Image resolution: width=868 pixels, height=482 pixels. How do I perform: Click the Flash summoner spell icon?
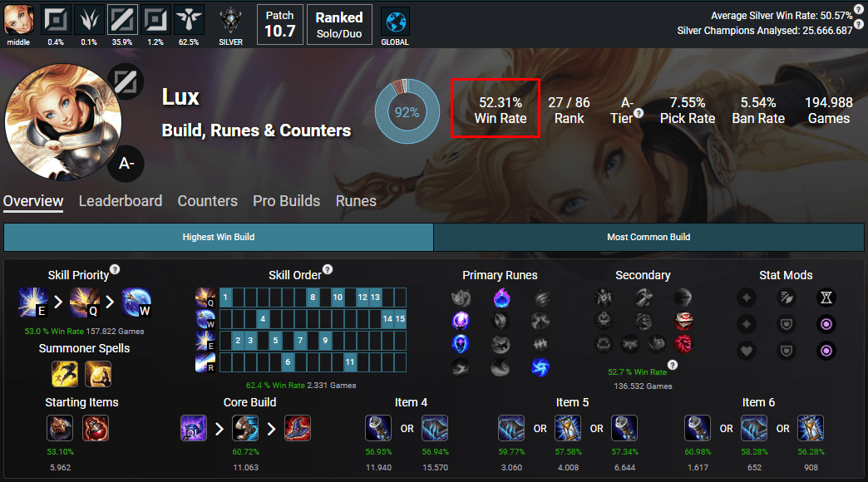(65, 373)
